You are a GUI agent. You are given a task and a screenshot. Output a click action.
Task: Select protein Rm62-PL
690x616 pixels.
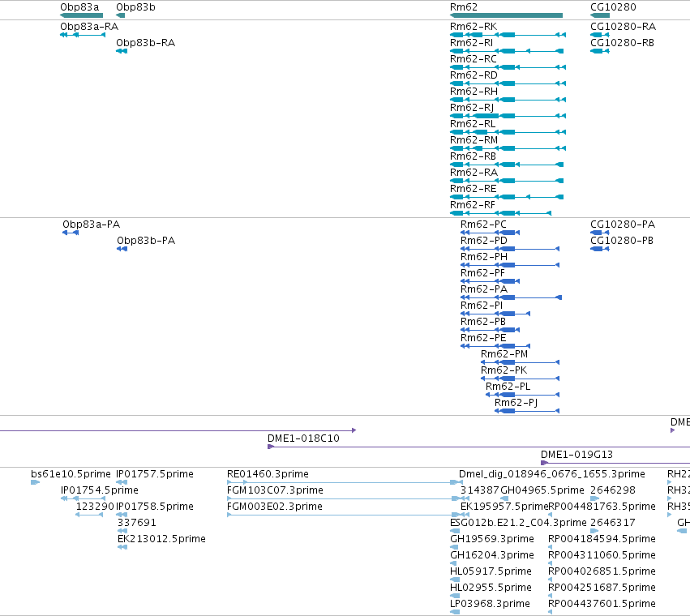[x=522, y=395]
